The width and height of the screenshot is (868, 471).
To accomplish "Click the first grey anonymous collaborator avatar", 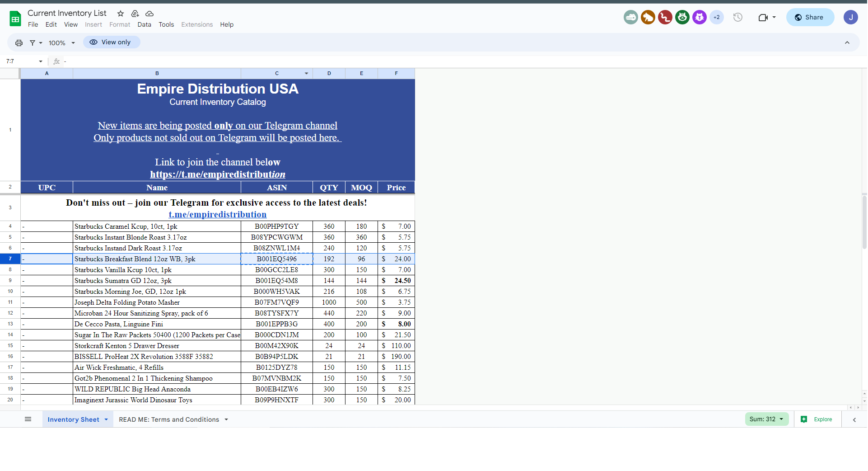I will point(631,17).
